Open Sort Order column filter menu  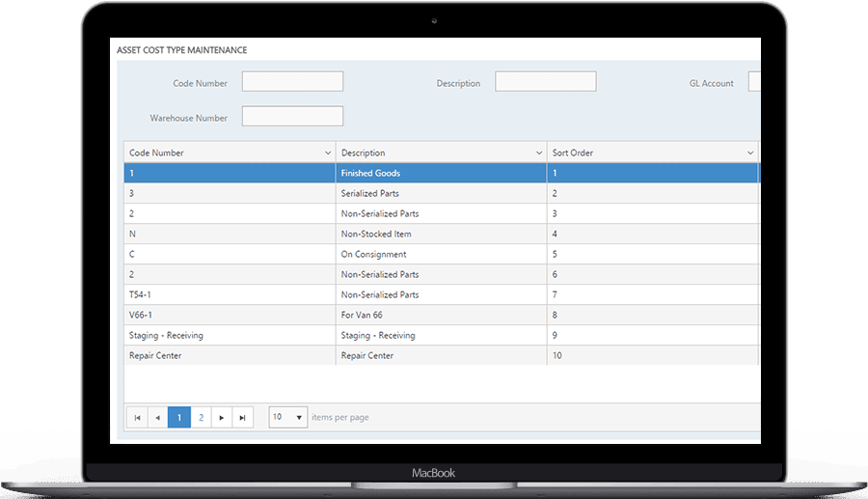(x=750, y=152)
